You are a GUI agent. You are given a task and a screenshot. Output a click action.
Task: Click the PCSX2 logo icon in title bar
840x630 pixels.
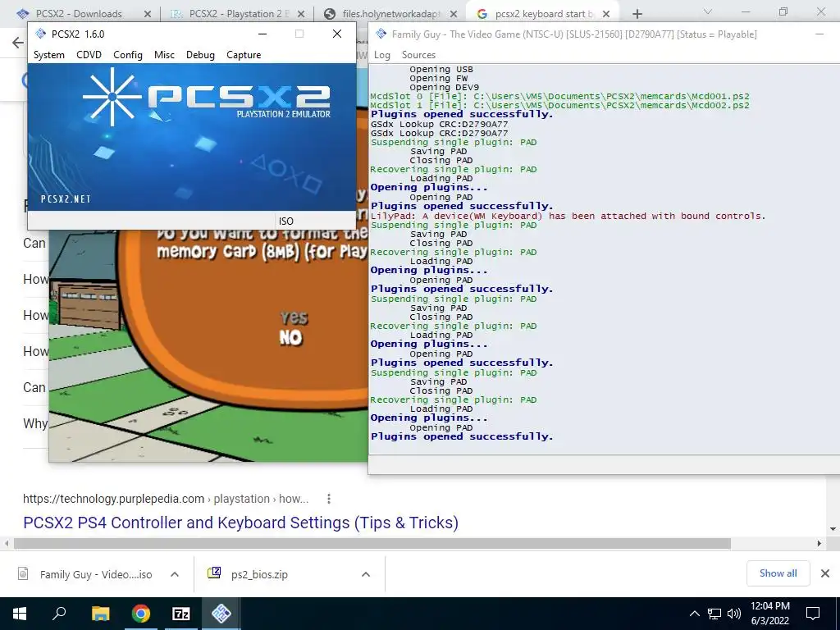pos(40,34)
